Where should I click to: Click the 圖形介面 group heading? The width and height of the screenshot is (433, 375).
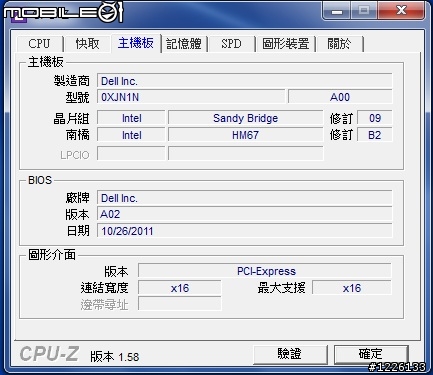52,255
